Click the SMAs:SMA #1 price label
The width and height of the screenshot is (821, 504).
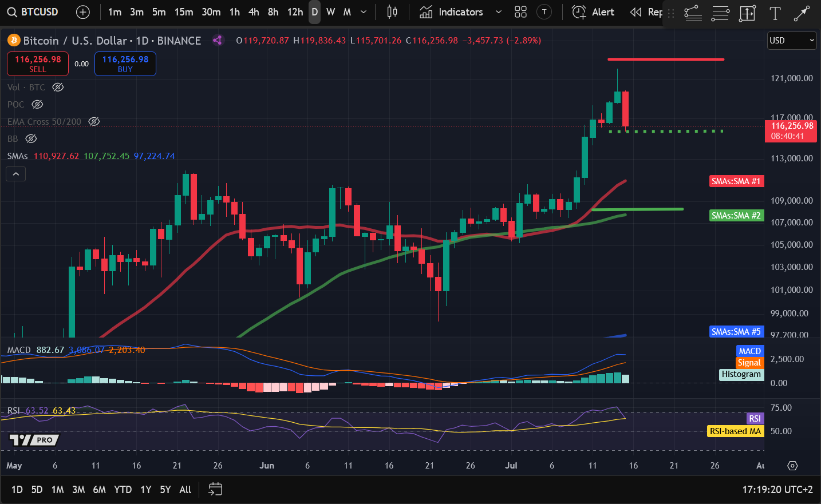[736, 181]
